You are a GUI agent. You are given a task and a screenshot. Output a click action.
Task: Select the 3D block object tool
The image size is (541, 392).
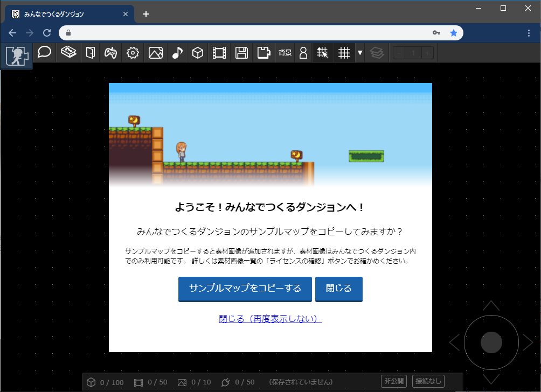[199, 52]
